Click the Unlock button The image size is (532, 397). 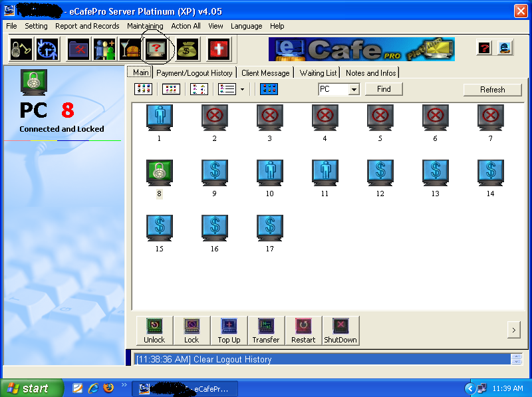(154, 331)
